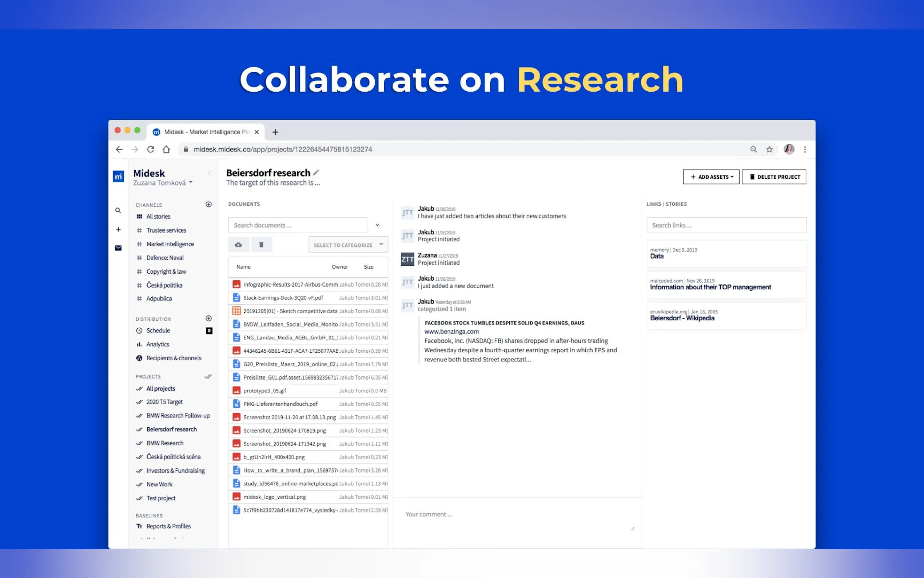924x578 pixels.
Task: Click the trash icon above document list
Action: [261, 245]
